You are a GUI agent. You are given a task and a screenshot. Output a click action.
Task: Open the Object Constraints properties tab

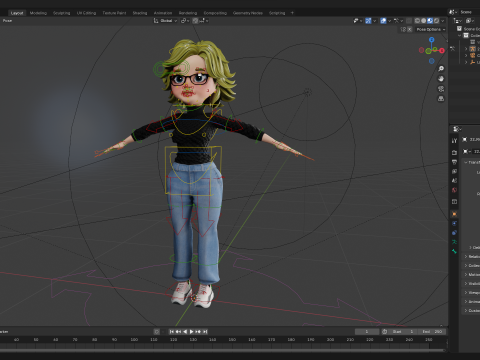point(454,233)
